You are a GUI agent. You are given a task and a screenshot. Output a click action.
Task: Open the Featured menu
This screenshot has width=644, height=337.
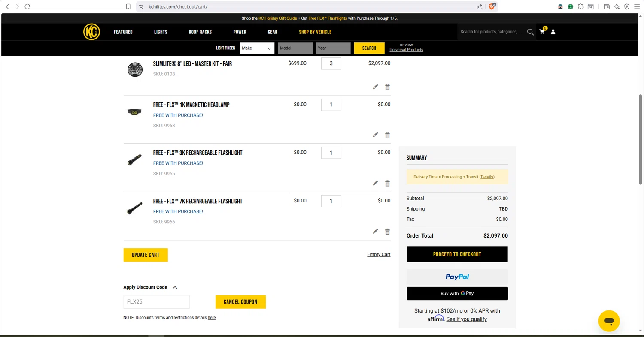pos(123,32)
